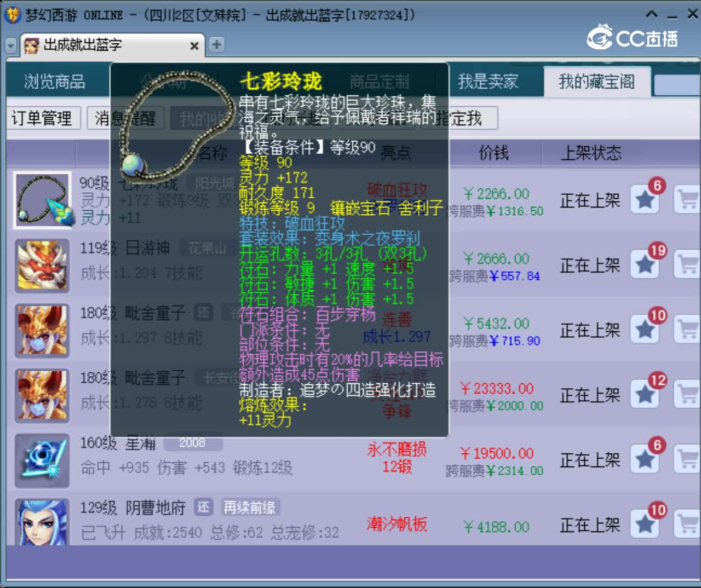The height and width of the screenshot is (588, 701).
Task: Switch to 商品定制 tab
Action: pyautogui.click(x=380, y=82)
